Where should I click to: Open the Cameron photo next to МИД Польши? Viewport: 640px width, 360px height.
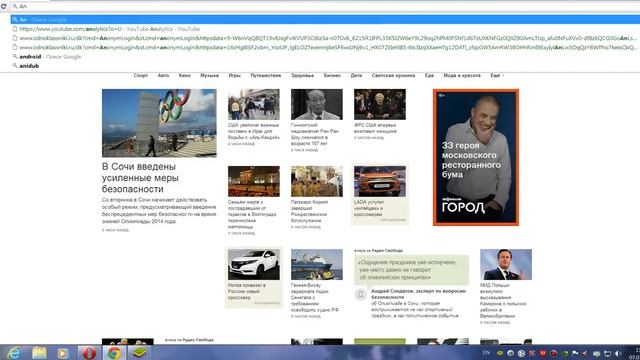click(506, 264)
